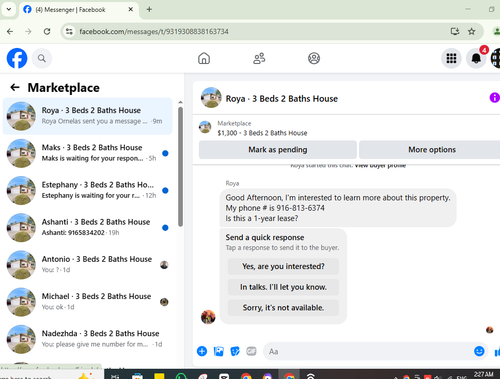
Task: Select the Messenger | Facebook tab
Action: coord(78,10)
